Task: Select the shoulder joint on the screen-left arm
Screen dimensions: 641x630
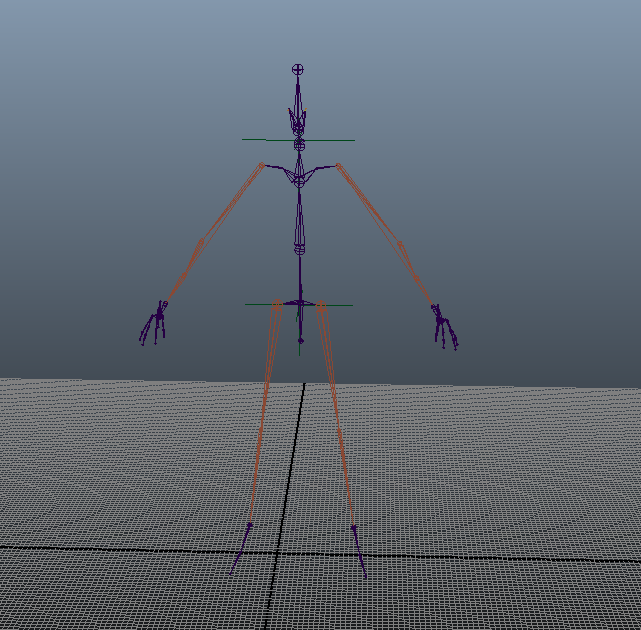Action: point(262,166)
